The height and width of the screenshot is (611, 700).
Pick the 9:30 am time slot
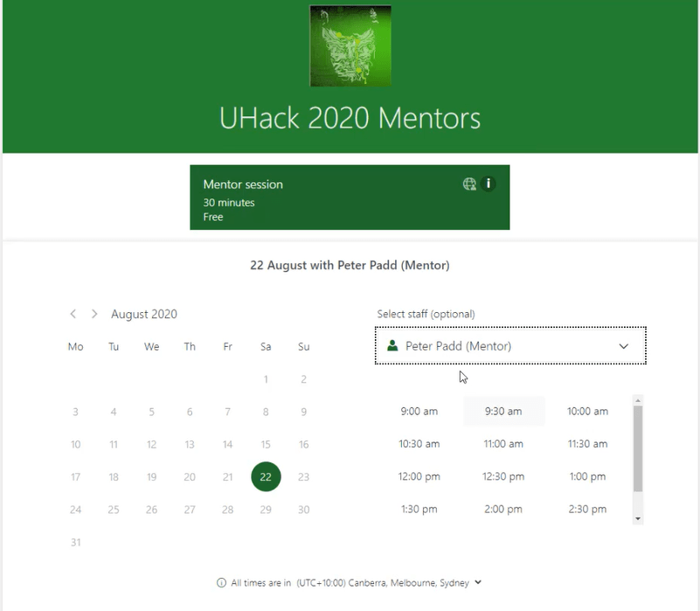pos(503,411)
